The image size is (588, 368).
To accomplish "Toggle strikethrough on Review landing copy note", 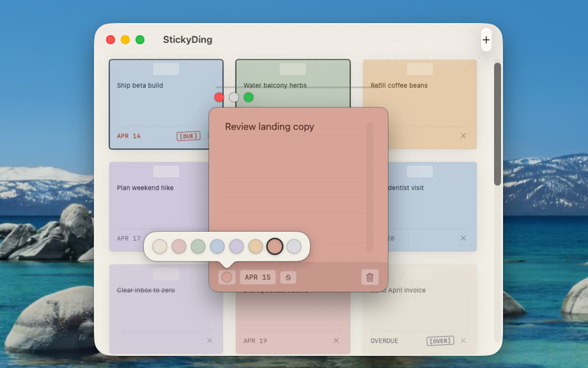I will pyautogui.click(x=288, y=277).
